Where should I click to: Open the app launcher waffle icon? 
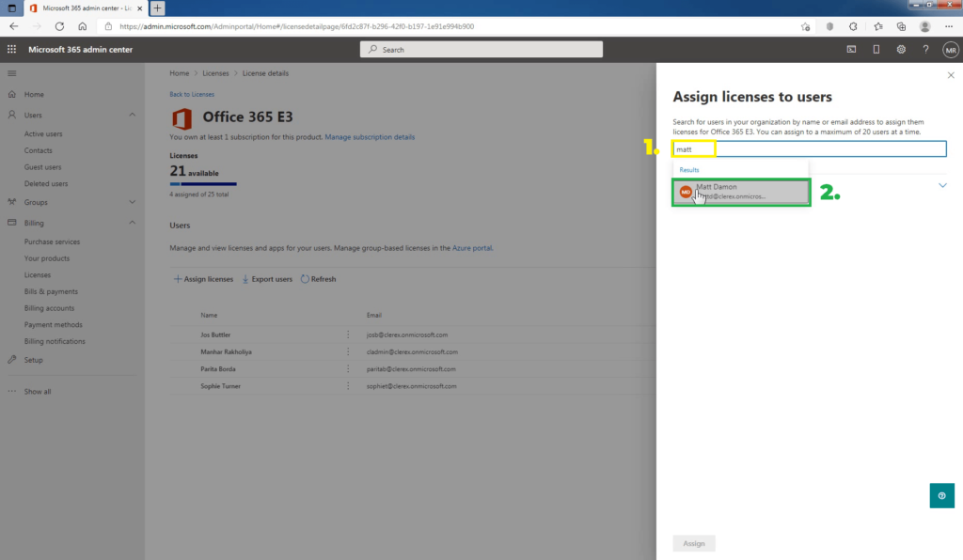click(11, 49)
